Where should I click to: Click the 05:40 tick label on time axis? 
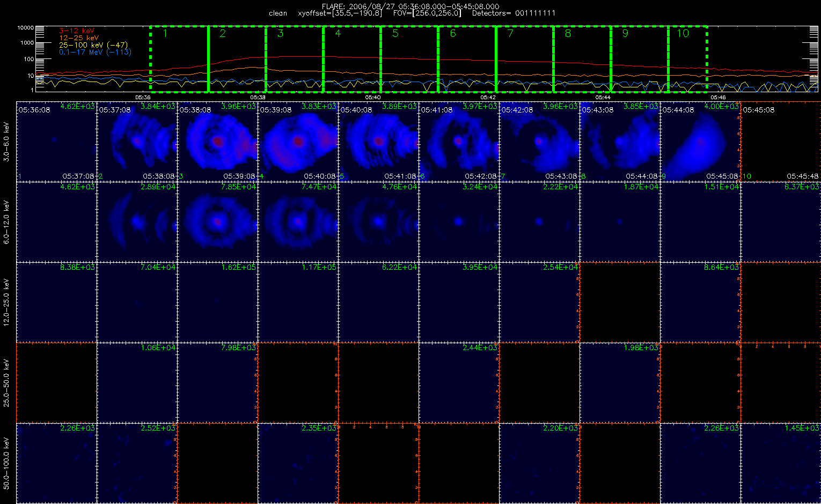point(373,98)
